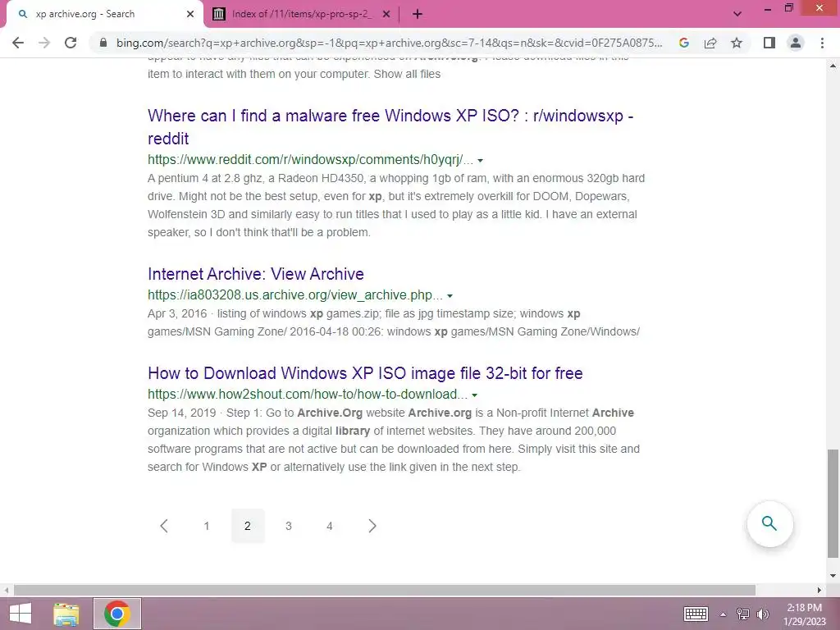Share this page icon
This screenshot has width=840, height=630.
tap(710, 43)
